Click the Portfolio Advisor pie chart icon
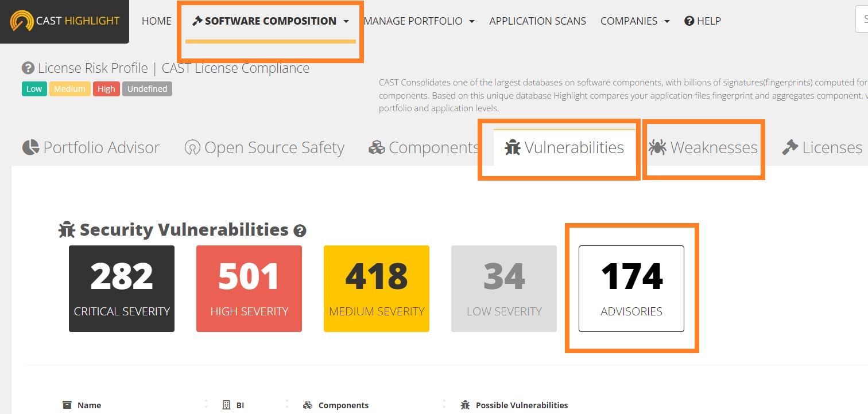Viewport: 868px width, 414px height. click(x=30, y=147)
